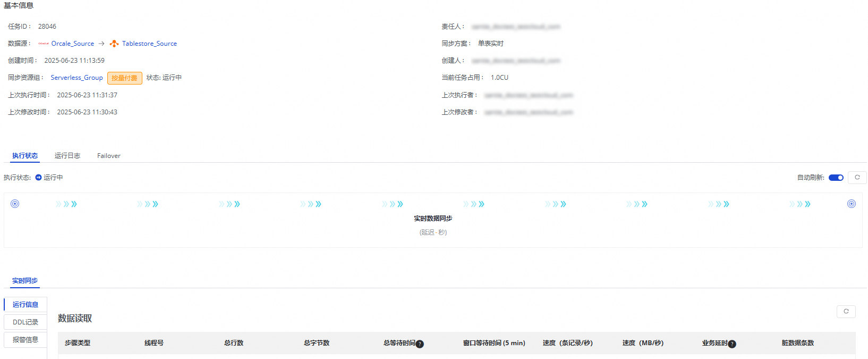The width and height of the screenshot is (868, 359).
Task: Click the 总字节数 column header
Action: click(317, 343)
